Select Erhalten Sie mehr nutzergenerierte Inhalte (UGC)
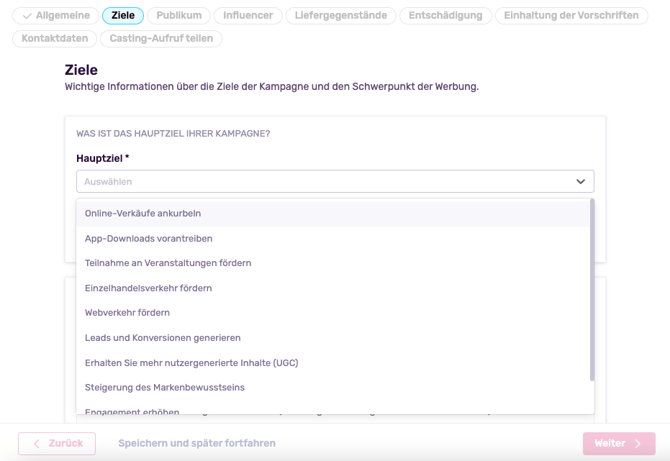The height and width of the screenshot is (461, 670). tap(333, 363)
